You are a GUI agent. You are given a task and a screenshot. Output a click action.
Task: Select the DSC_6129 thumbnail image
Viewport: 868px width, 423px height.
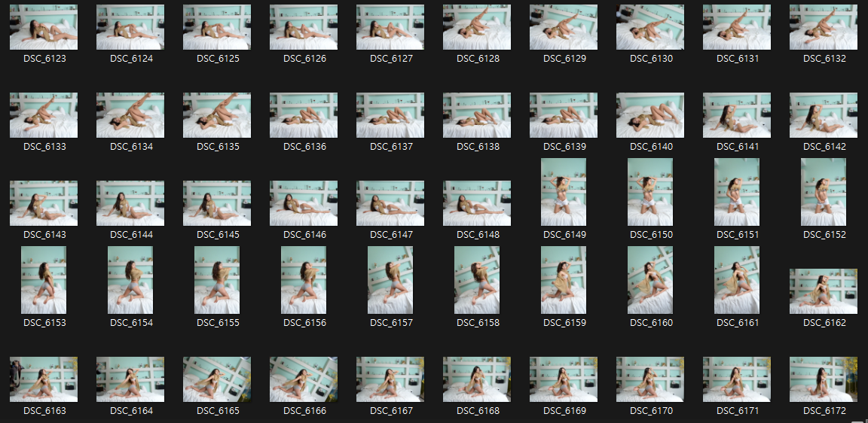564,28
